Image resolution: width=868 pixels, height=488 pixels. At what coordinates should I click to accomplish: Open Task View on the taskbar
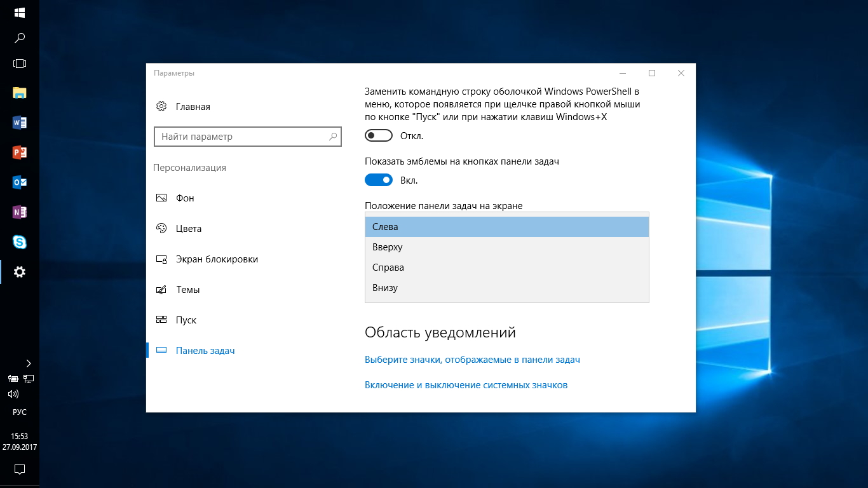pos(20,64)
